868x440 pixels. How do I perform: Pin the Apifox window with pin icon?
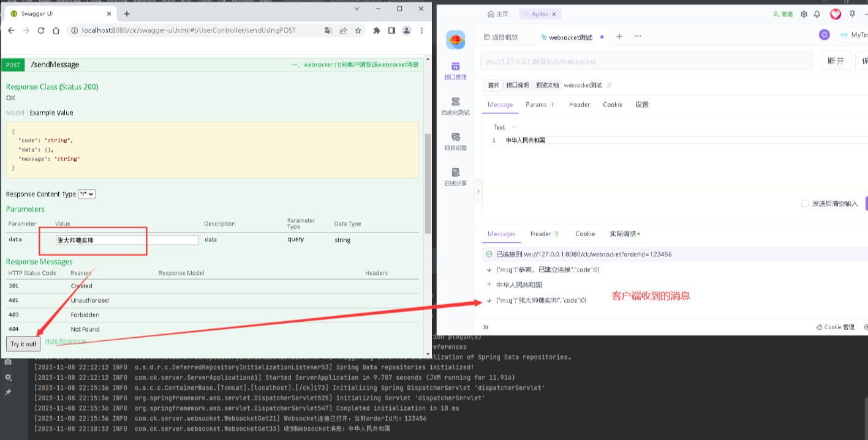[x=852, y=14]
